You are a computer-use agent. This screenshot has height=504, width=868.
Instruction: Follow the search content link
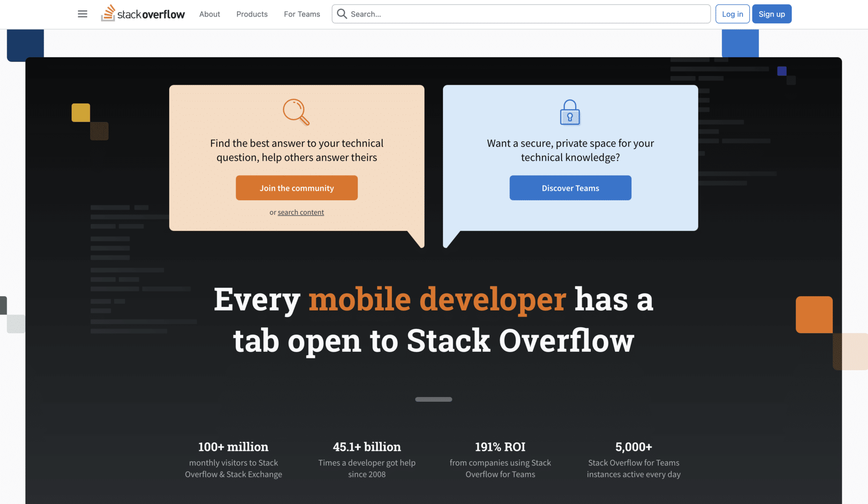[x=300, y=212]
